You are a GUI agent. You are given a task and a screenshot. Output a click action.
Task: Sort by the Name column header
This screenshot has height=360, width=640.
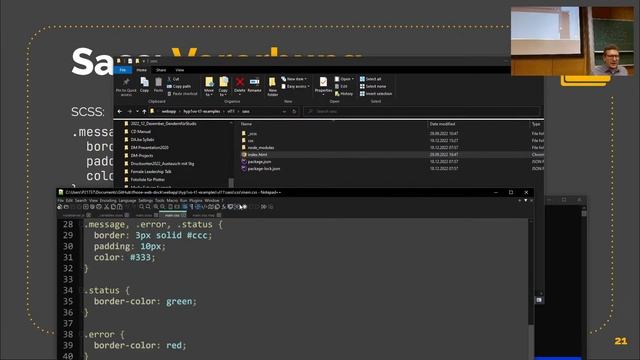[x=246, y=124]
